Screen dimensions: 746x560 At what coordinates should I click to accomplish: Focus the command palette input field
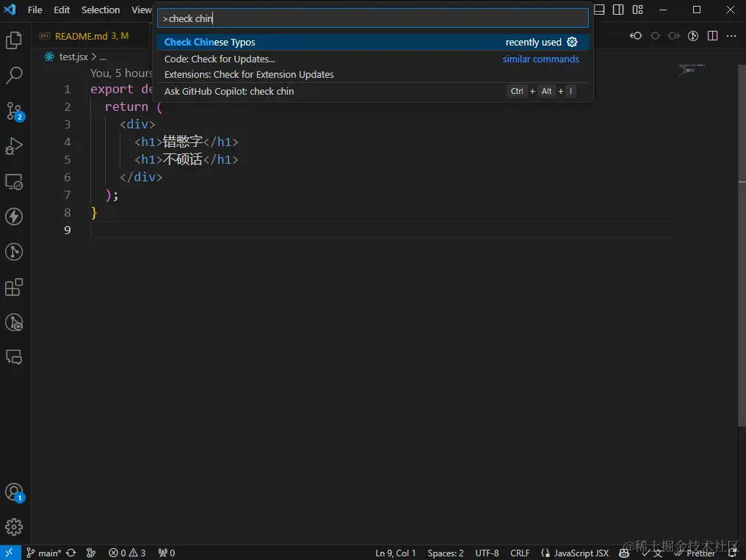point(372,18)
